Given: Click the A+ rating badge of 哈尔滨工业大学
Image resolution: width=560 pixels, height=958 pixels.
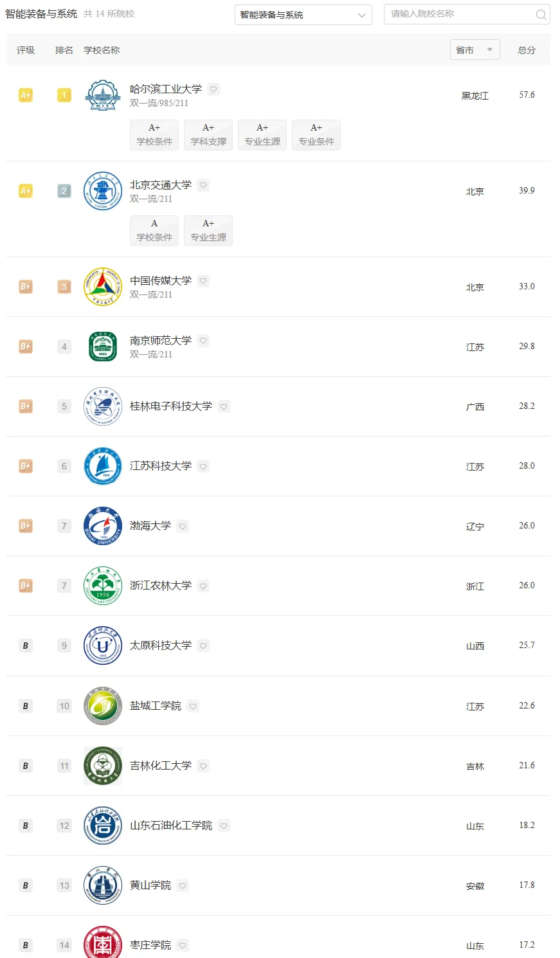Looking at the screenshot, I should click(x=26, y=95).
